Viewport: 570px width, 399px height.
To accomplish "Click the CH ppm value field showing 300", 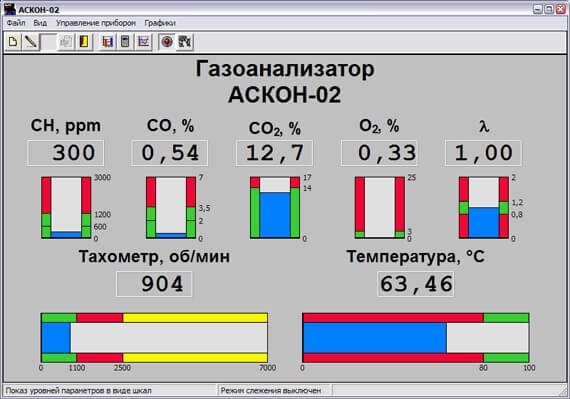I will (x=65, y=153).
